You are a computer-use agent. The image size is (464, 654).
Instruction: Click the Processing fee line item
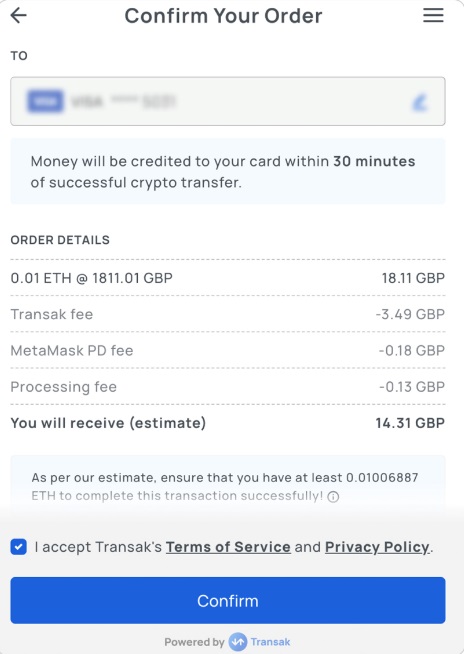coord(228,387)
